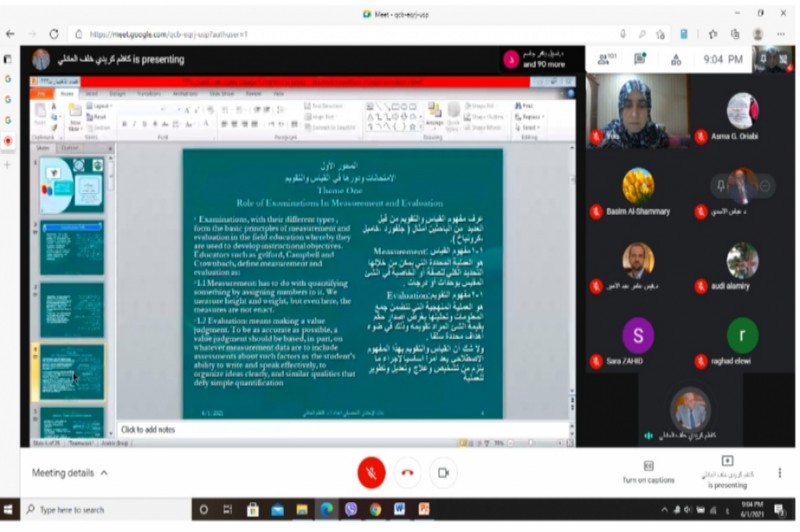
Task: Toggle the microphone mute button
Action: [x=371, y=472]
